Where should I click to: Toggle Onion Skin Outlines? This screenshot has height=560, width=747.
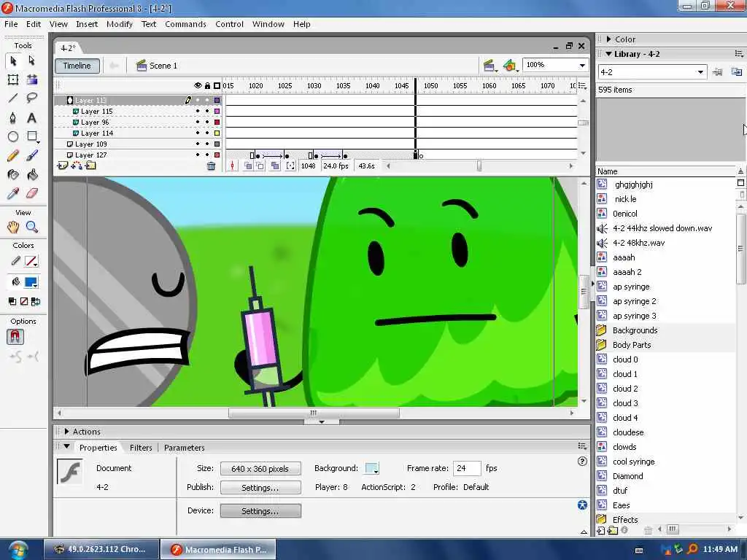click(260, 166)
